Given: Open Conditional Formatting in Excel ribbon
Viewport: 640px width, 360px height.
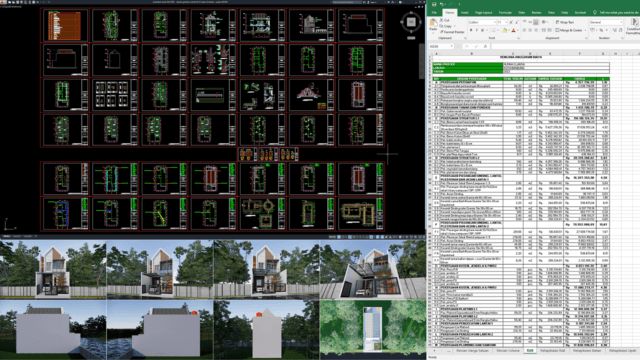Looking at the screenshot, I should (x=634, y=27).
